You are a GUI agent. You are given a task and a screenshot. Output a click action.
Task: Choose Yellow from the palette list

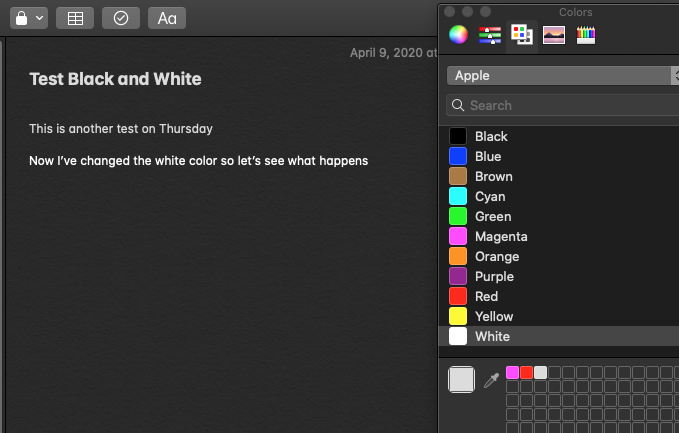click(494, 316)
